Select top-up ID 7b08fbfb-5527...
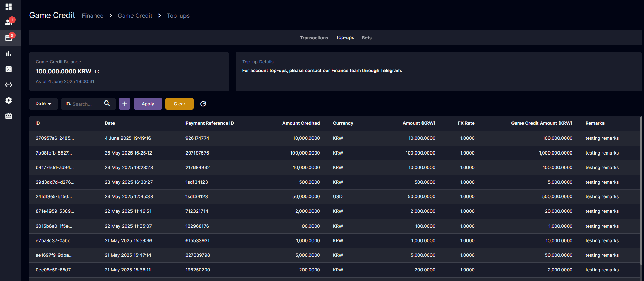Image resolution: width=644 pixels, height=281 pixels. pos(54,153)
